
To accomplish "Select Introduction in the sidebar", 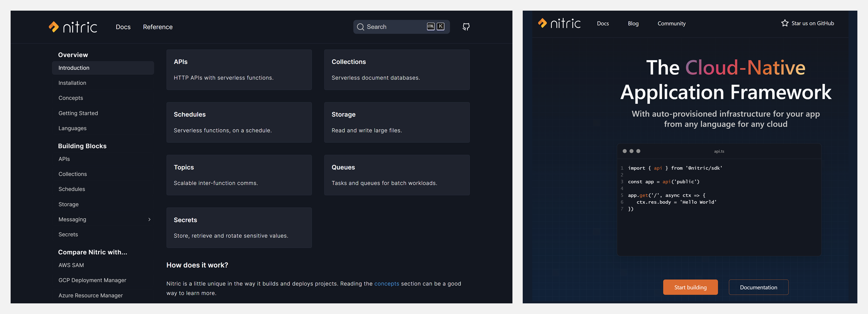I will 103,68.
